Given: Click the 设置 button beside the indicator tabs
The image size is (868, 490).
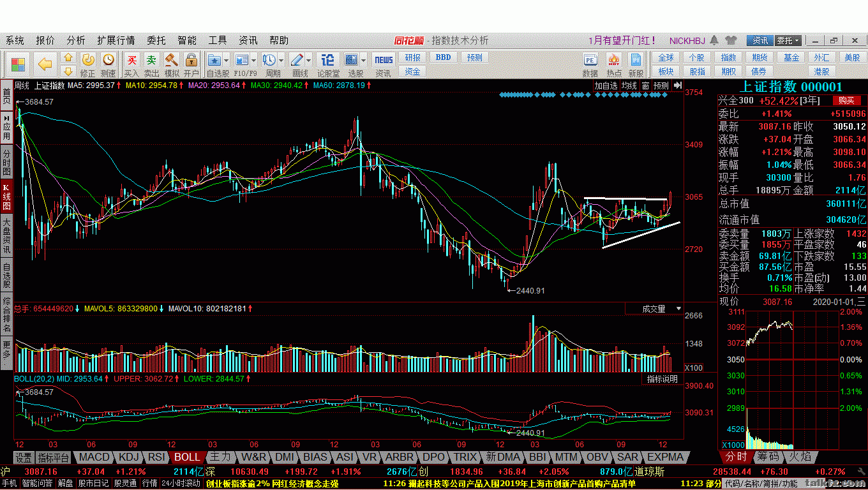Looking at the screenshot, I should [24, 457].
